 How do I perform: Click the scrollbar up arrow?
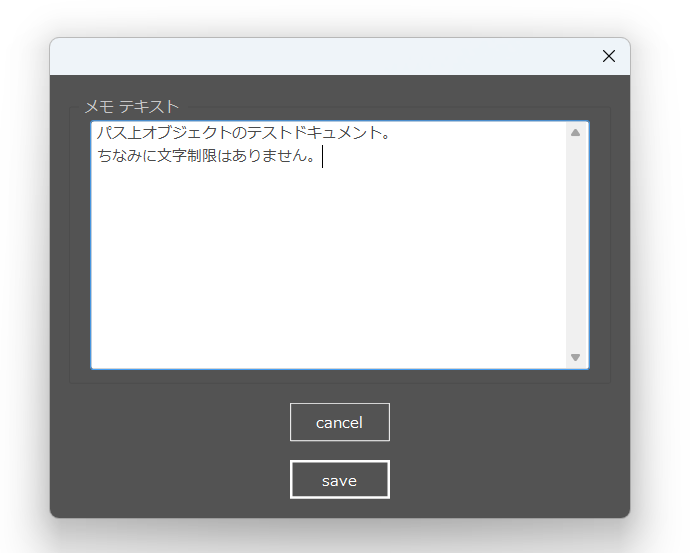(x=575, y=133)
